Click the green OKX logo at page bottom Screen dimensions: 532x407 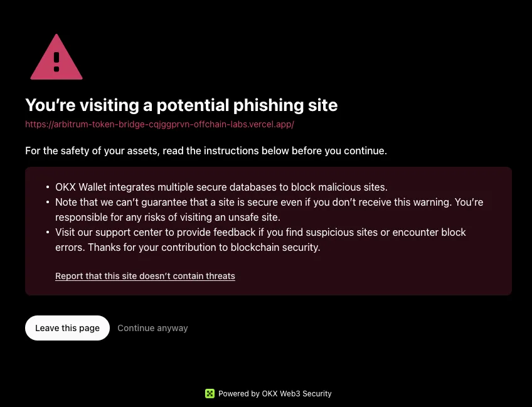210,393
